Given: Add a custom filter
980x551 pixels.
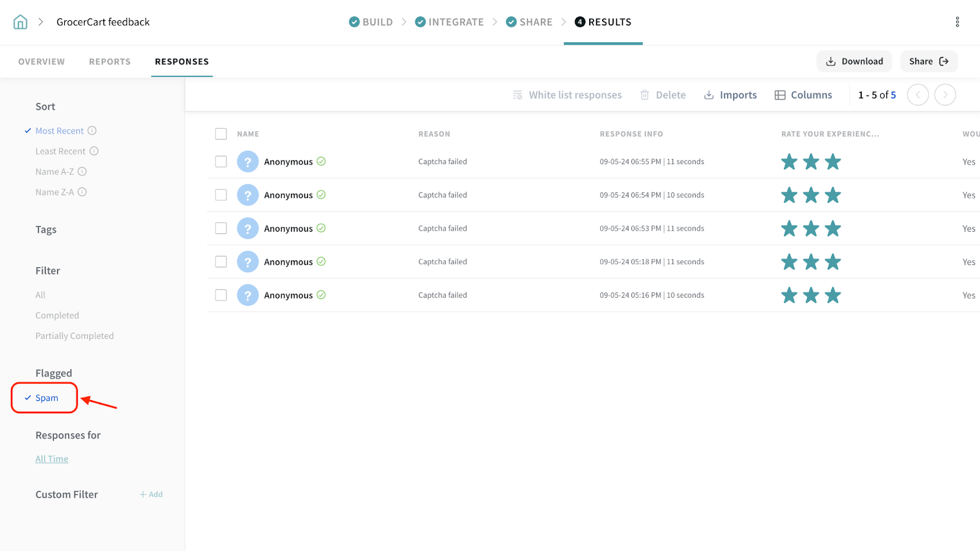Looking at the screenshot, I should [151, 495].
